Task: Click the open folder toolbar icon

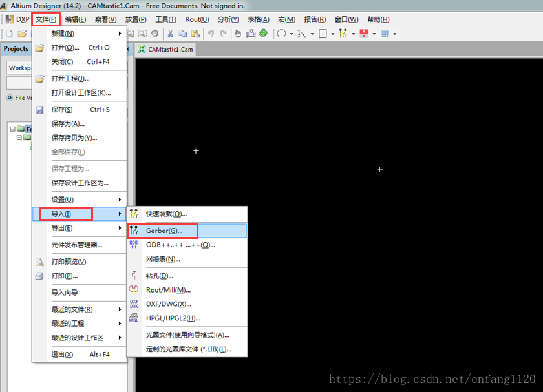Action: pos(22,34)
